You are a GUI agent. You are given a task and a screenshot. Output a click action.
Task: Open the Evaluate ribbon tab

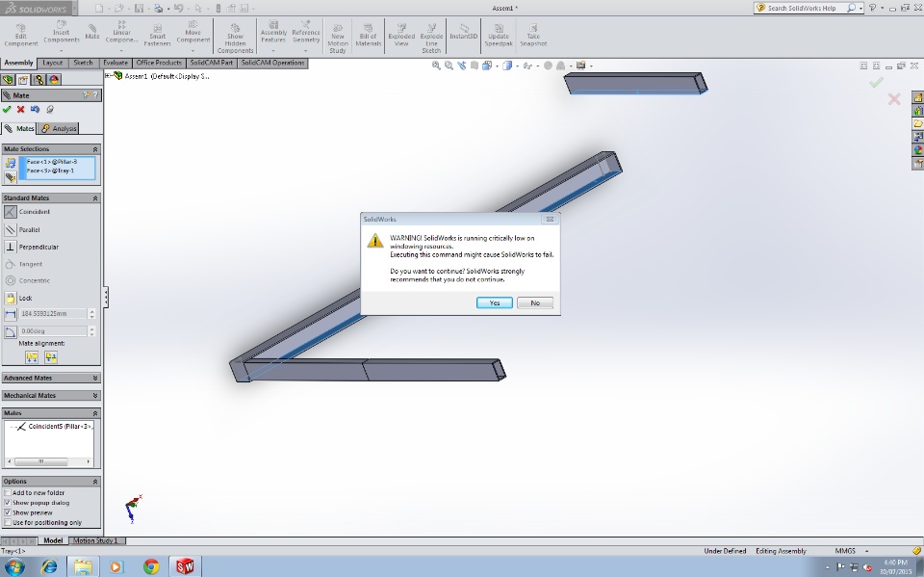point(115,63)
